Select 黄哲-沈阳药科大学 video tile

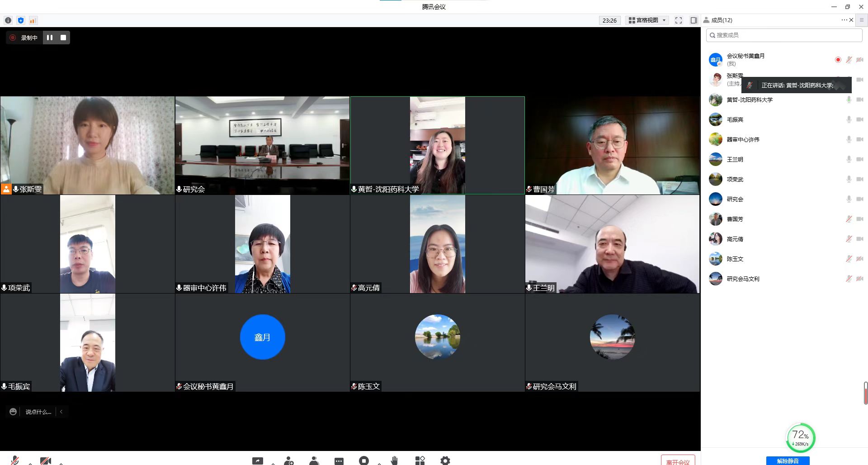[438, 145]
